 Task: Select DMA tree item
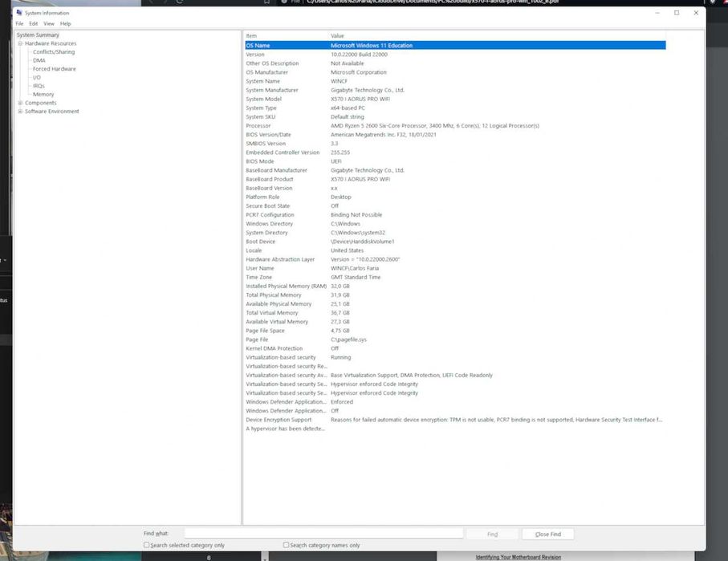point(39,60)
